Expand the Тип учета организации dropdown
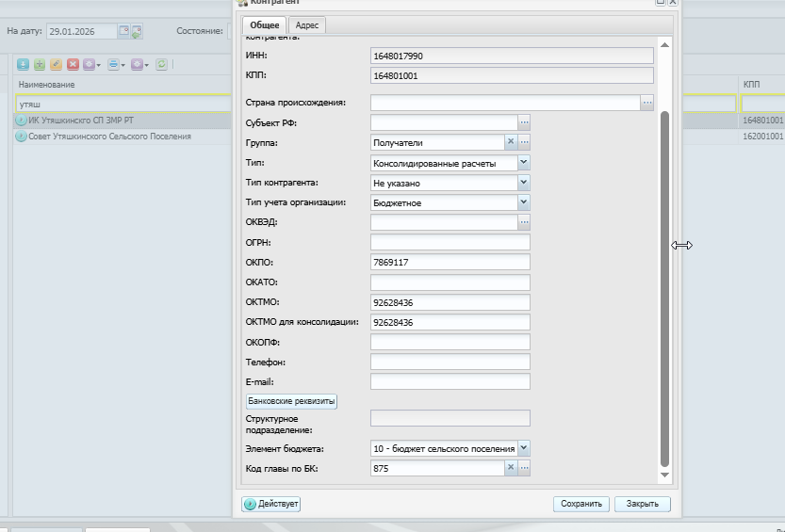This screenshot has height=532, width=785. pos(524,202)
